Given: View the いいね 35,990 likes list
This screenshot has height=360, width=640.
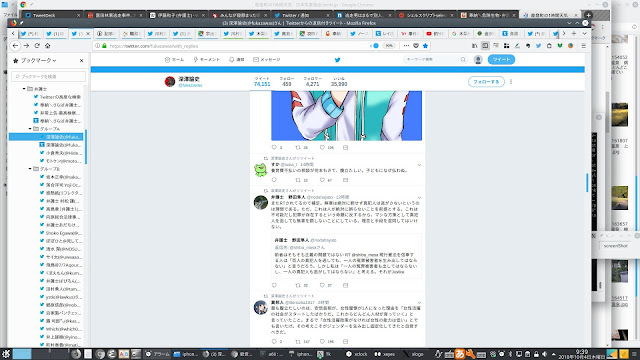Looking at the screenshot, I should pos(339,82).
